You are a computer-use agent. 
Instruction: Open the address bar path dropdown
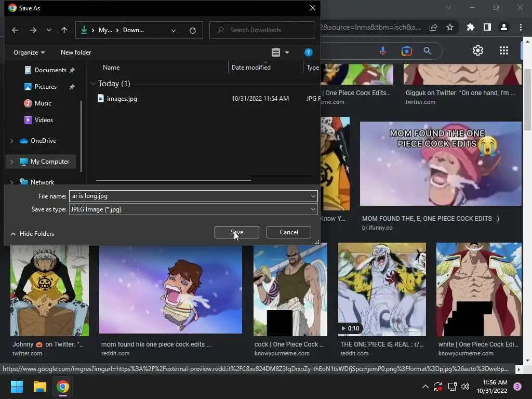tap(174, 31)
